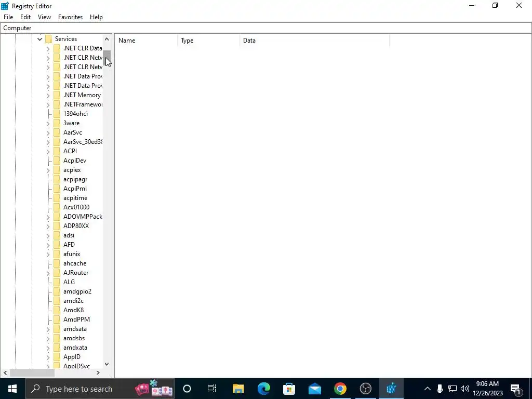Open Cortana from the taskbar

pos(187,389)
